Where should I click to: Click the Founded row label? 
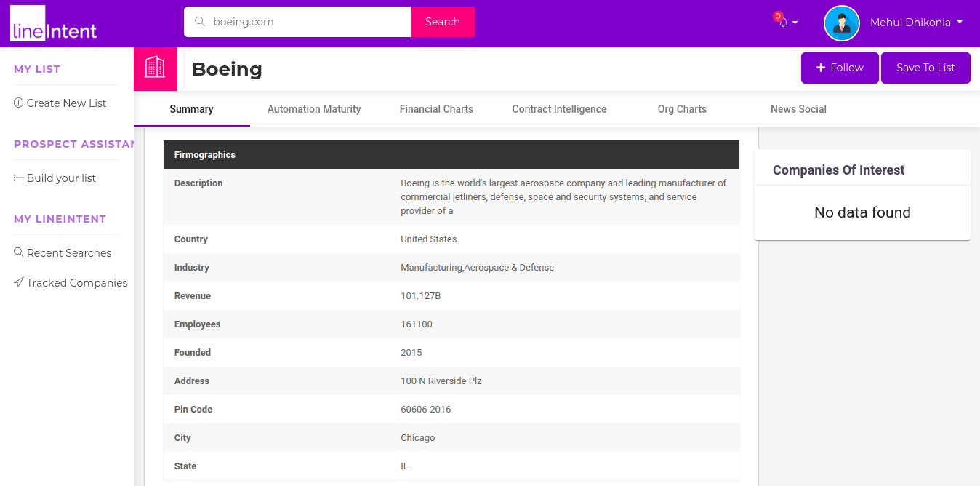click(x=193, y=352)
